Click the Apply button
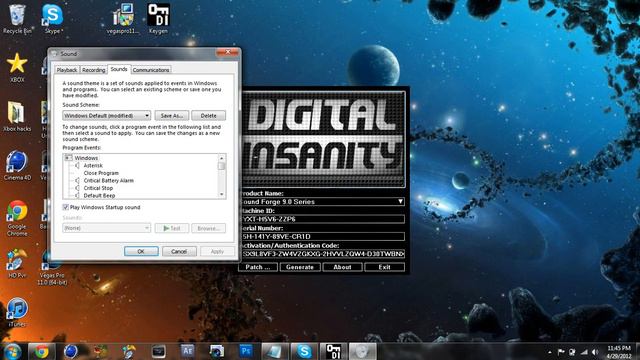This screenshot has height=360, width=640. tap(217, 251)
